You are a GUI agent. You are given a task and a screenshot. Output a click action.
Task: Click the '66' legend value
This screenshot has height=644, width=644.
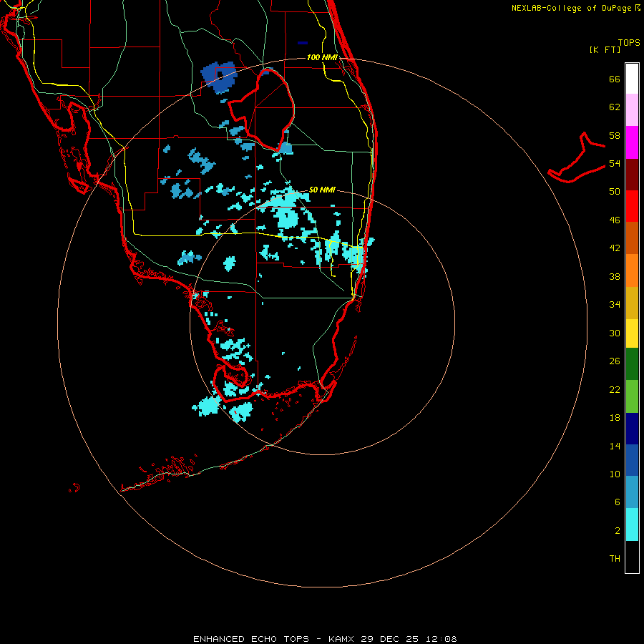click(x=615, y=79)
